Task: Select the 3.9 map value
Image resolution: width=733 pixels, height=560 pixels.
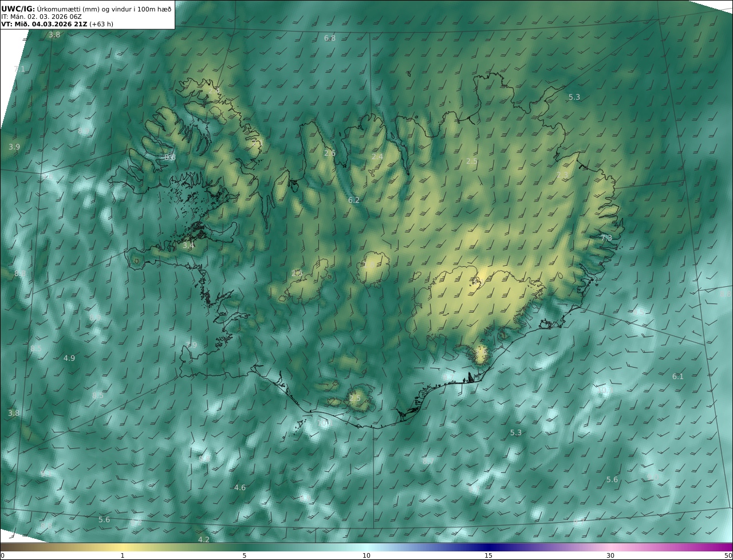Action: point(14,147)
